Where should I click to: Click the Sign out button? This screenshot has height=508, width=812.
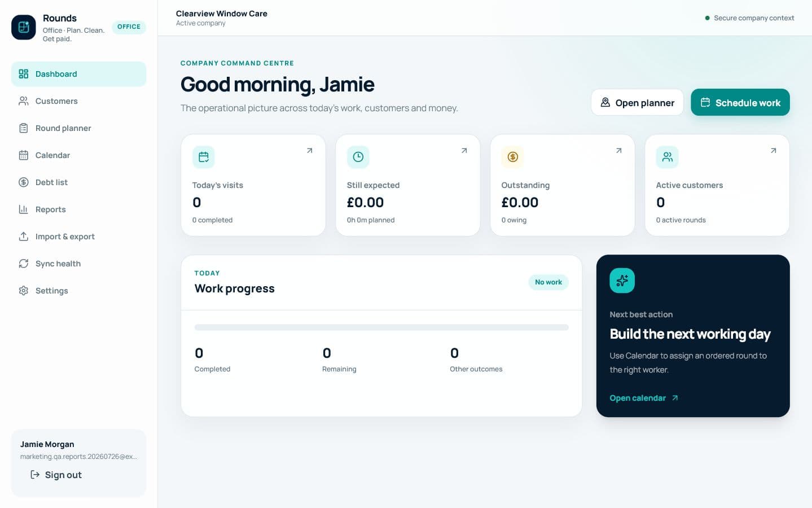[56, 475]
